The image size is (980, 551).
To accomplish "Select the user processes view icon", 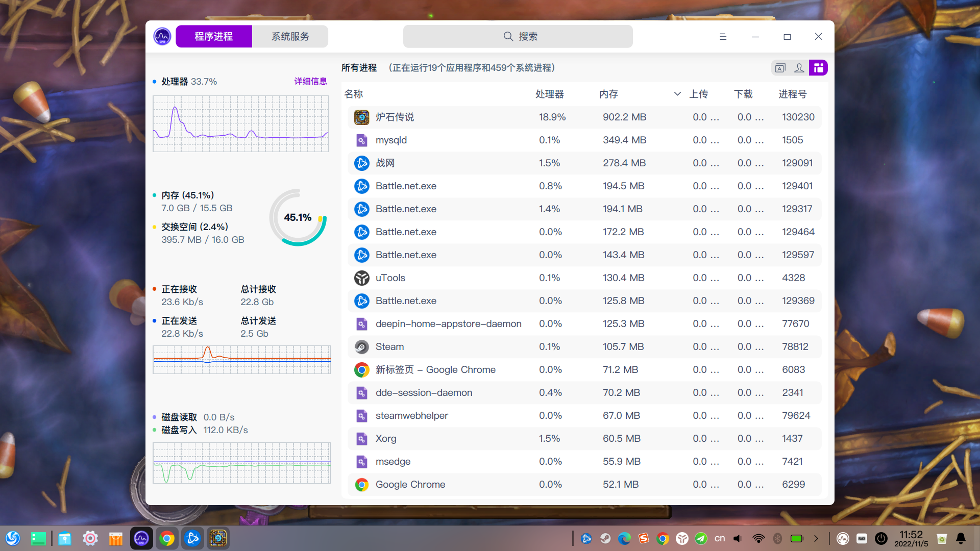I will [799, 67].
